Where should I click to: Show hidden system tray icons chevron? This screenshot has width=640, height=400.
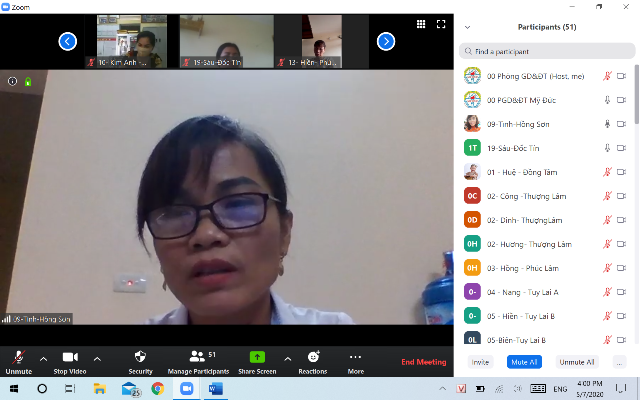coord(442,389)
